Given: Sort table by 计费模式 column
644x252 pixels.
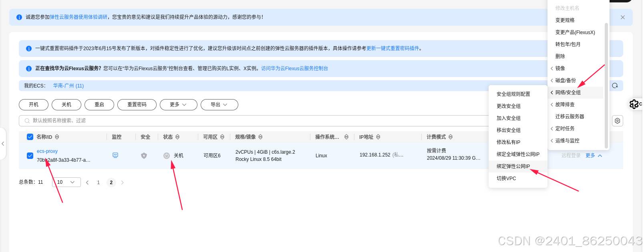Looking at the screenshot, I should coord(451,137).
